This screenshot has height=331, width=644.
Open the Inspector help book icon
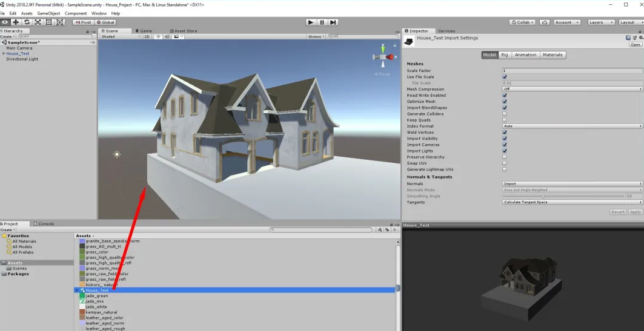point(628,38)
